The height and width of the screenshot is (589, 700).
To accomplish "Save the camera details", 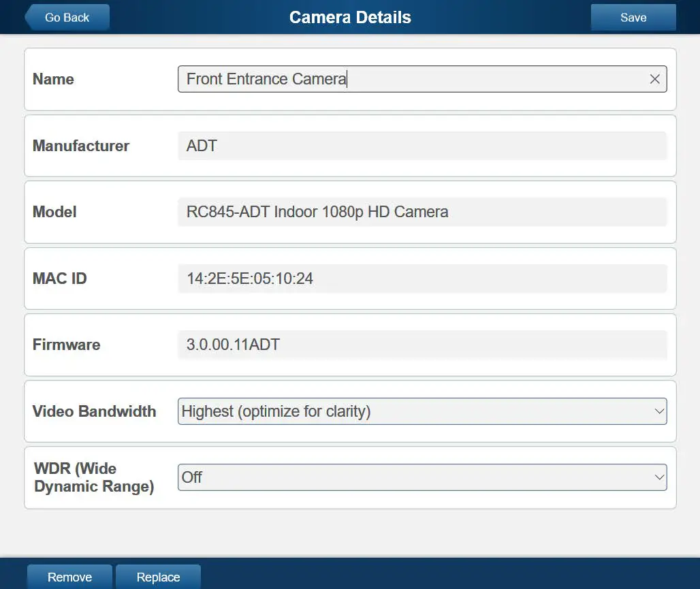I will [633, 17].
